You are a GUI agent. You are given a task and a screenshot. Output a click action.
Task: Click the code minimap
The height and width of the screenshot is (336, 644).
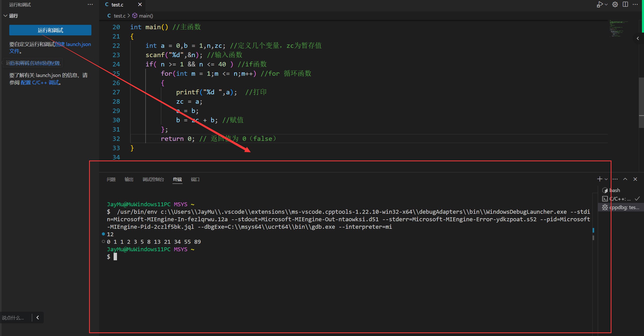[620, 28]
